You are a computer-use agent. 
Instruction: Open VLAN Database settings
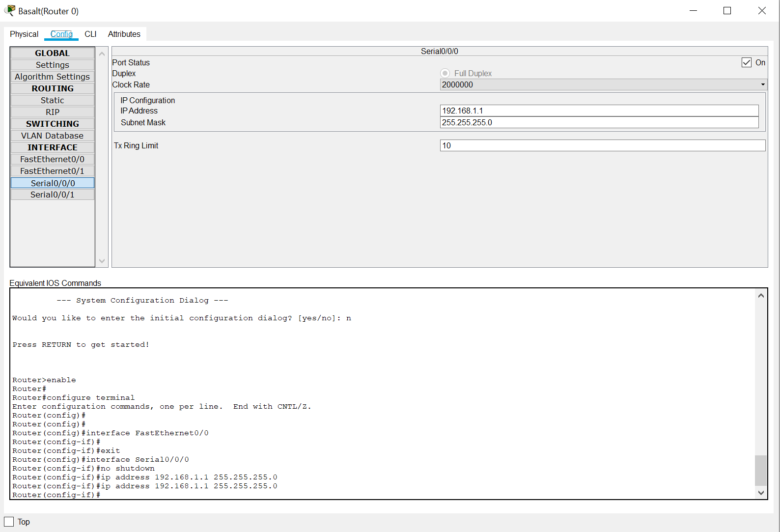point(52,136)
